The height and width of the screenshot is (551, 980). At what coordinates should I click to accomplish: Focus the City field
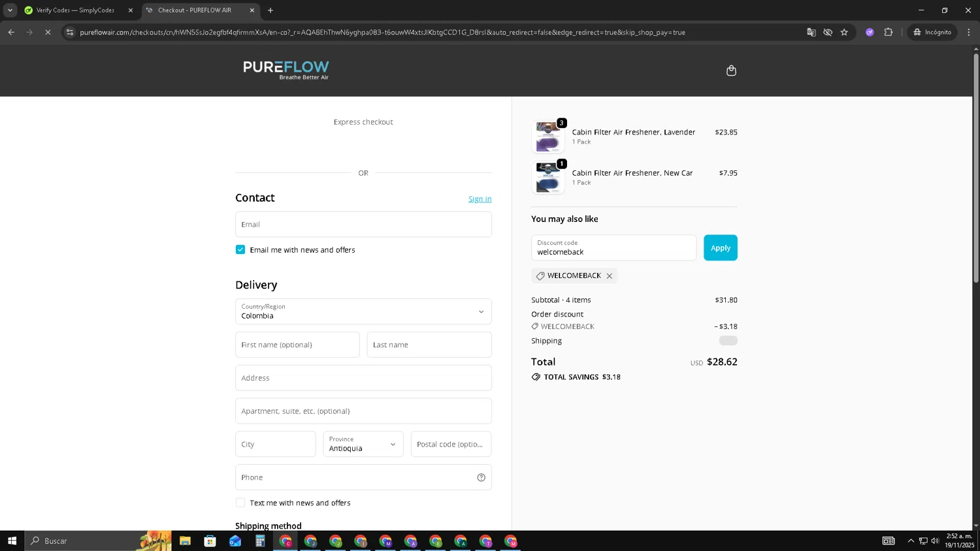point(276,444)
